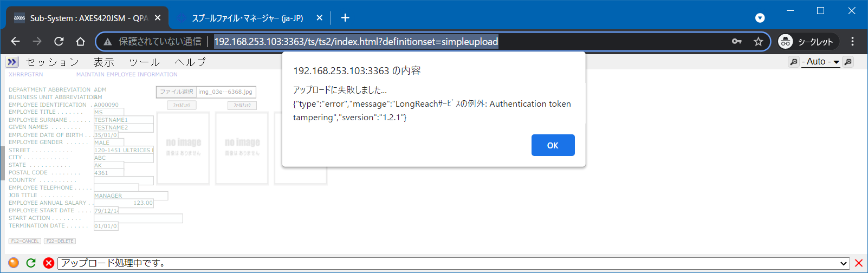
Task: Open the tab search dropdown arrow
Action: click(x=760, y=18)
